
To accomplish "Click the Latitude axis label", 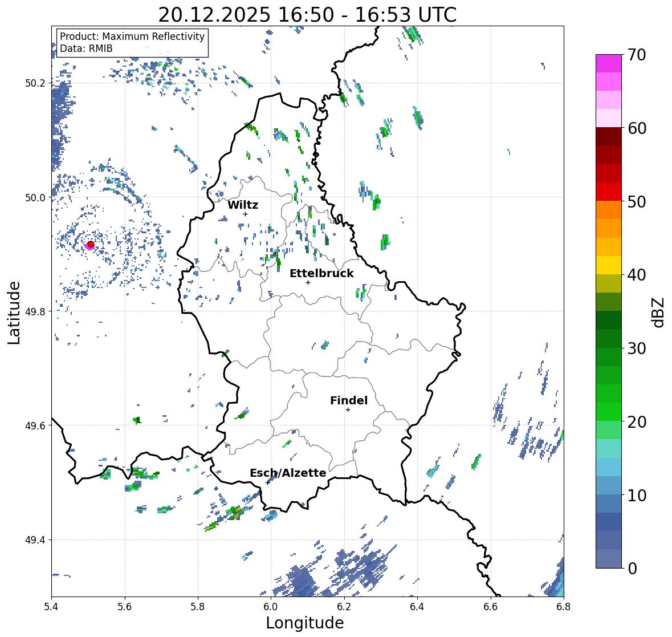I will [x=14, y=313].
